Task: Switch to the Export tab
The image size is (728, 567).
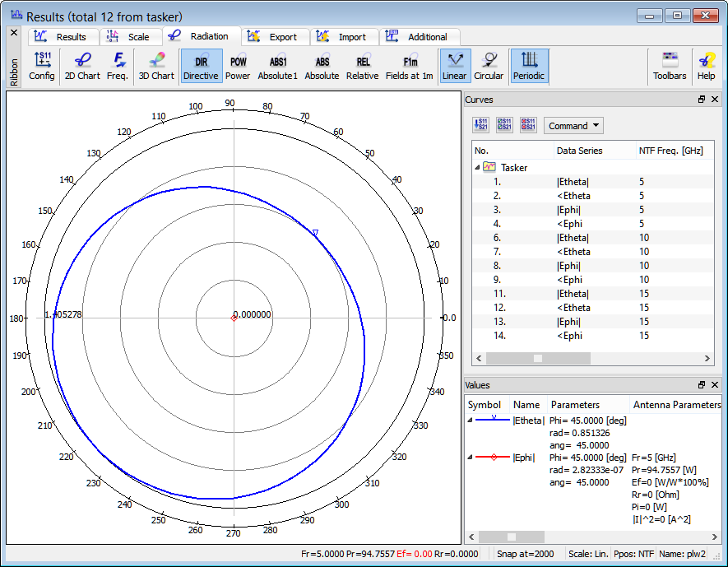Action: 275,37
